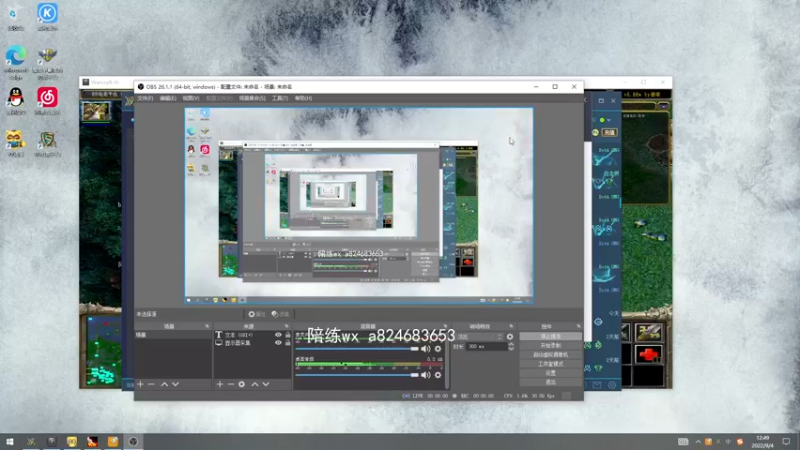Screen dimensions: 800x450
Task: Move the selected source down
Action: (266, 384)
